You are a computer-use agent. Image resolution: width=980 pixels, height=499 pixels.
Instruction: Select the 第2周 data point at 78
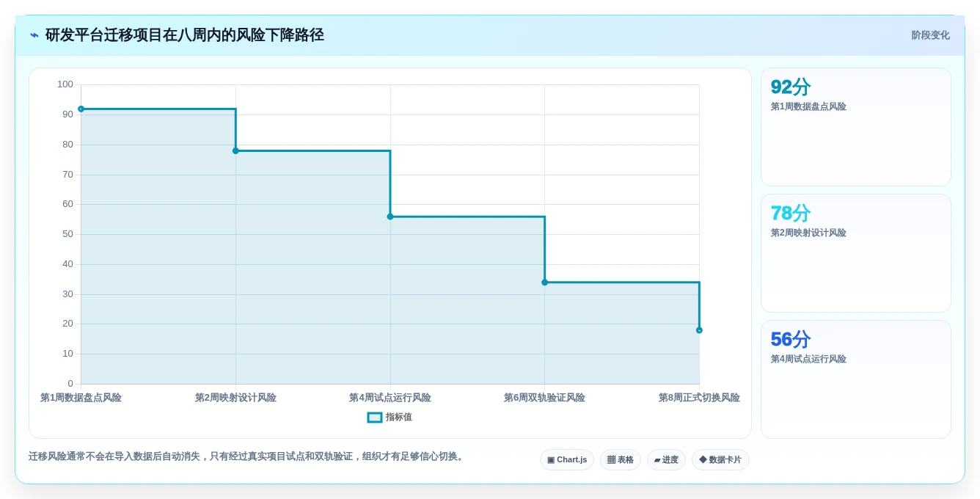pyautogui.click(x=235, y=150)
